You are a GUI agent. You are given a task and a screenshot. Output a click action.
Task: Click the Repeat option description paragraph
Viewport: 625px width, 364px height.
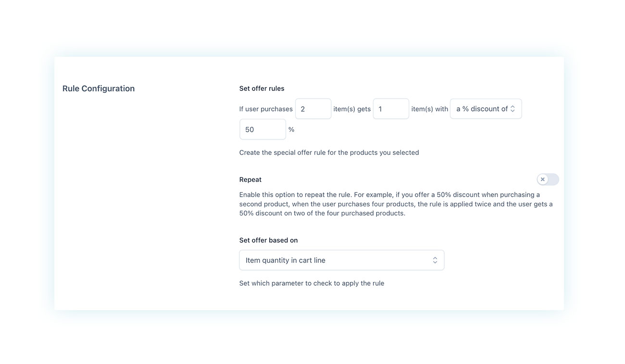396,204
